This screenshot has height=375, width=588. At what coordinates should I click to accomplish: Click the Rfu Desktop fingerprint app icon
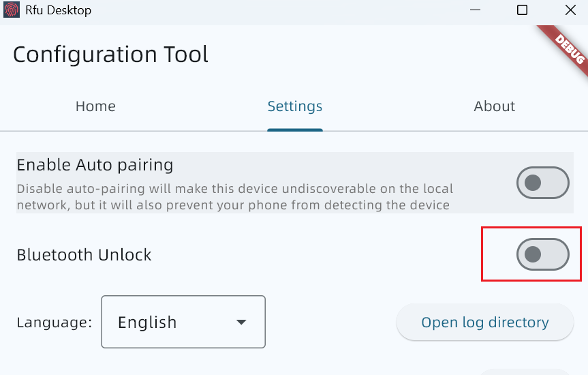pyautogui.click(x=12, y=10)
